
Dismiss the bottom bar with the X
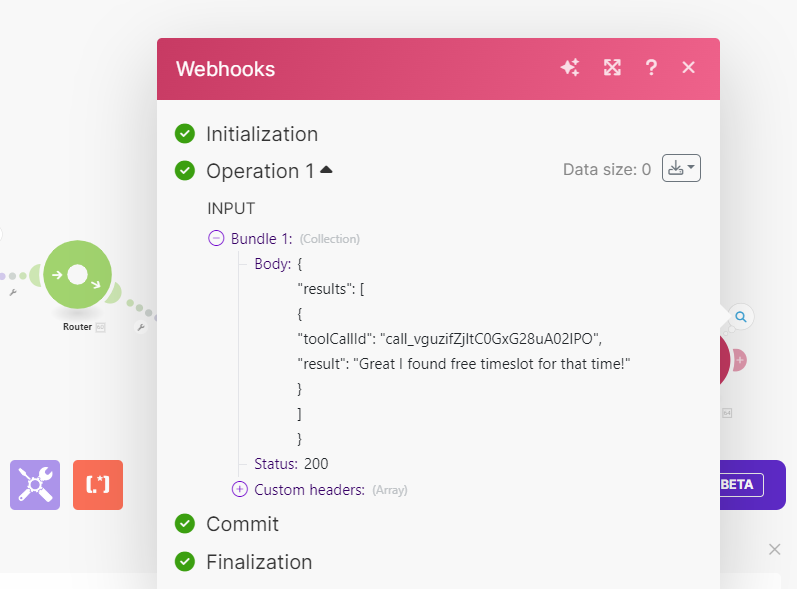775,549
